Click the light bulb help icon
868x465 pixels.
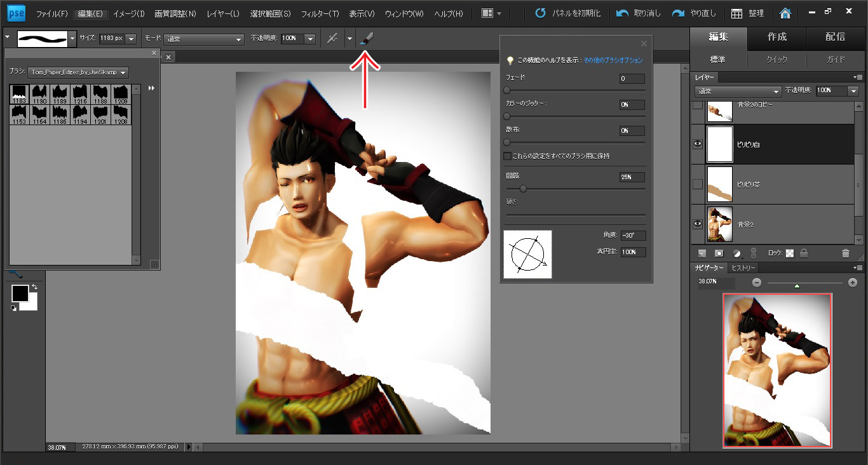click(510, 60)
